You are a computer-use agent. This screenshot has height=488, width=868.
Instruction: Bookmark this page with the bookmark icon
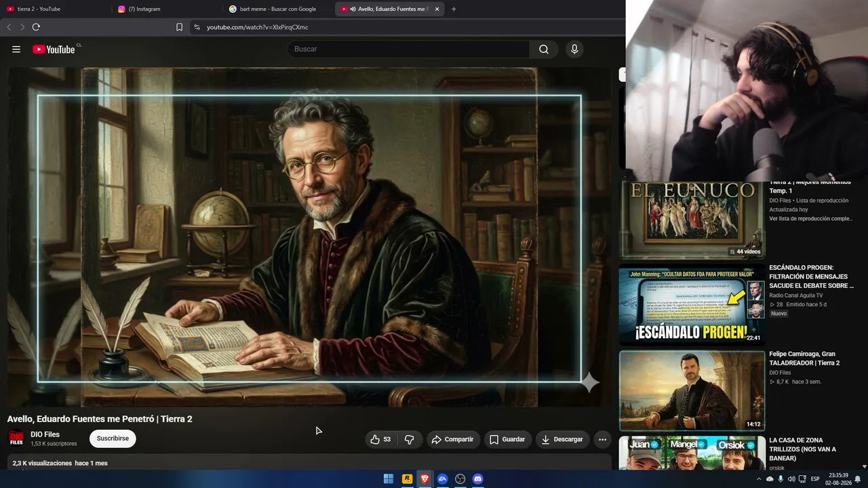click(179, 27)
